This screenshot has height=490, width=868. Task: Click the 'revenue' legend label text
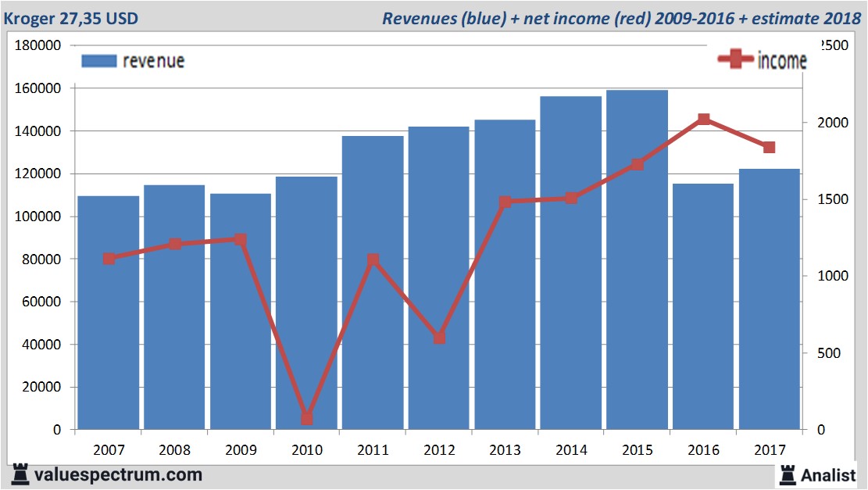[153, 61]
